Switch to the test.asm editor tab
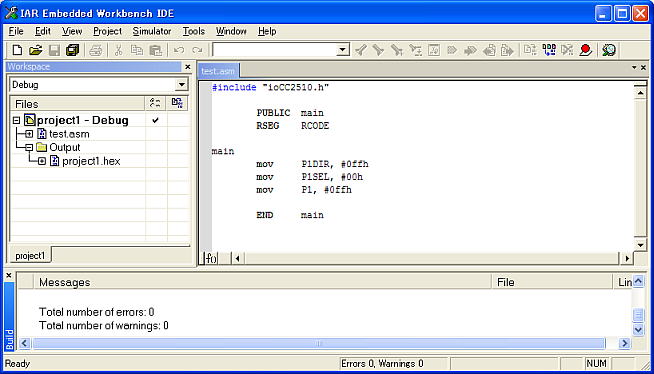The image size is (654, 374). coord(218,71)
